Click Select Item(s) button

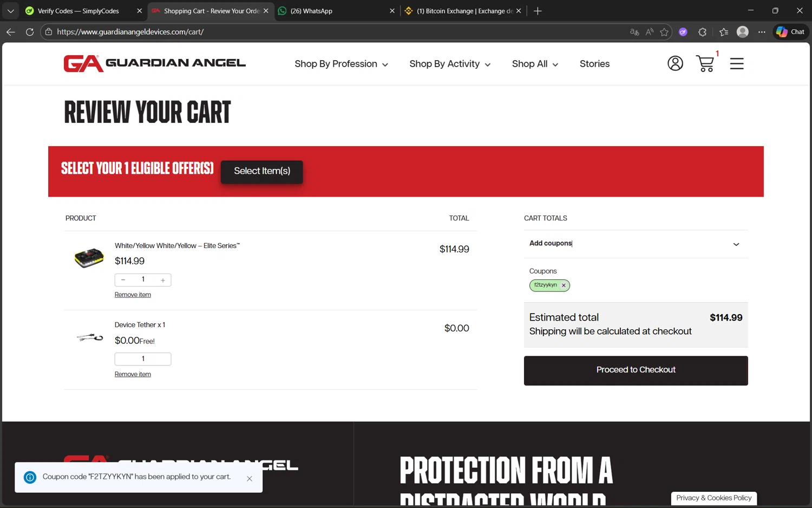(x=262, y=171)
